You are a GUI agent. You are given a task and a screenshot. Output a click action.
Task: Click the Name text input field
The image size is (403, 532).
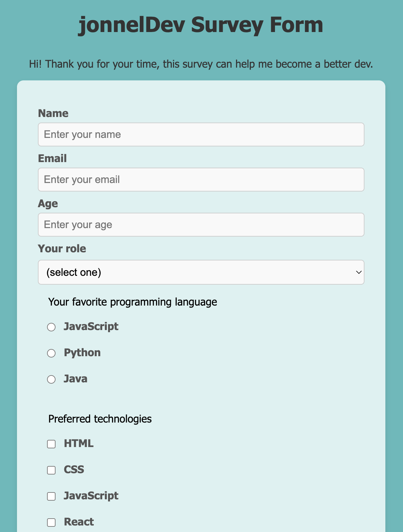(201, 134)
